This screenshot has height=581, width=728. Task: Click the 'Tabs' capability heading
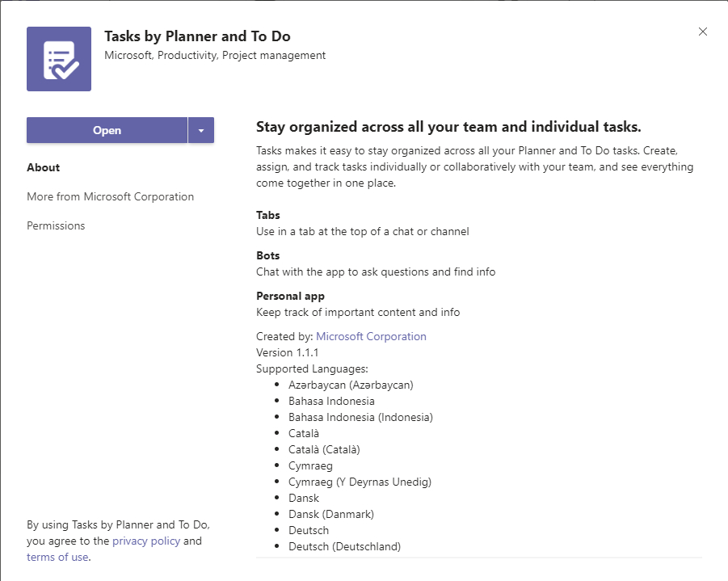268,215
